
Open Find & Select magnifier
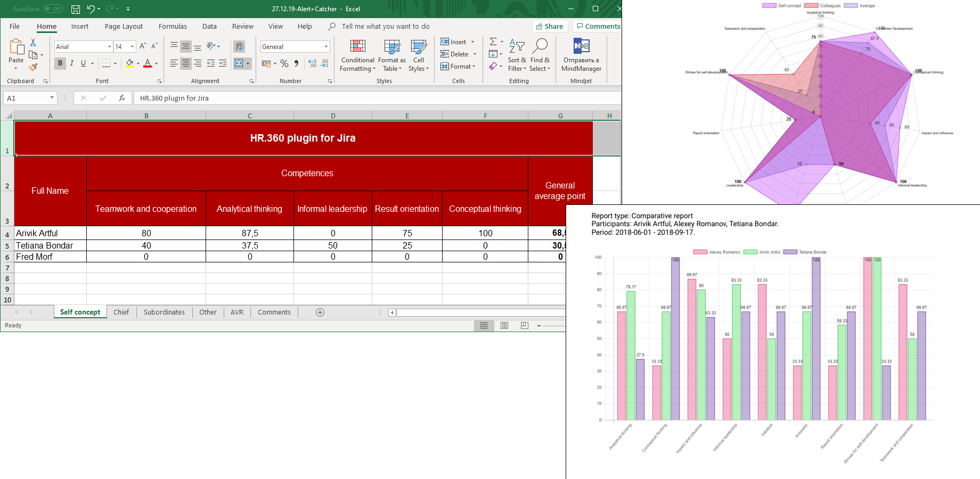coord(540,55)
